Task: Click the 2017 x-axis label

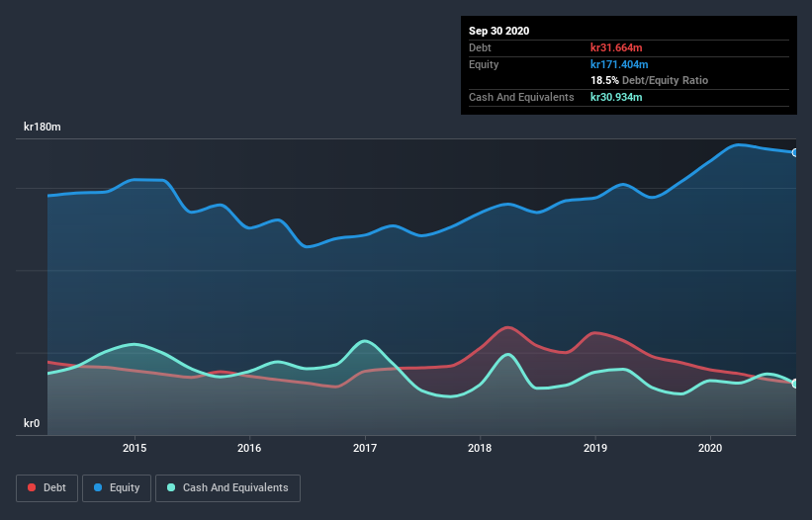Action: (365, 448)
